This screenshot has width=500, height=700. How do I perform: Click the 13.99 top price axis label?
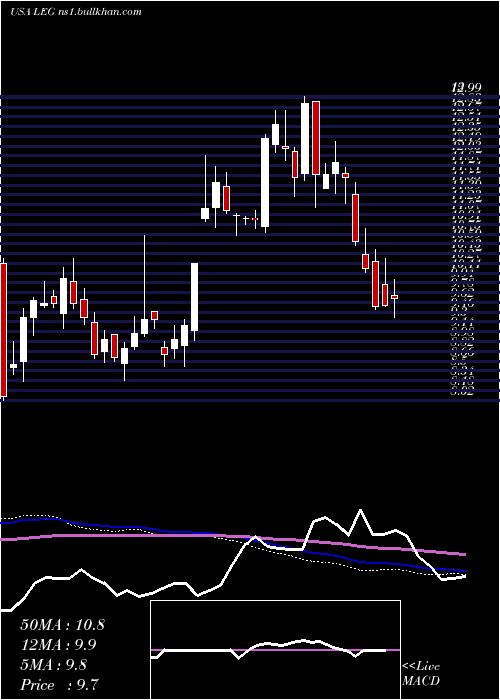coord(467,89)
